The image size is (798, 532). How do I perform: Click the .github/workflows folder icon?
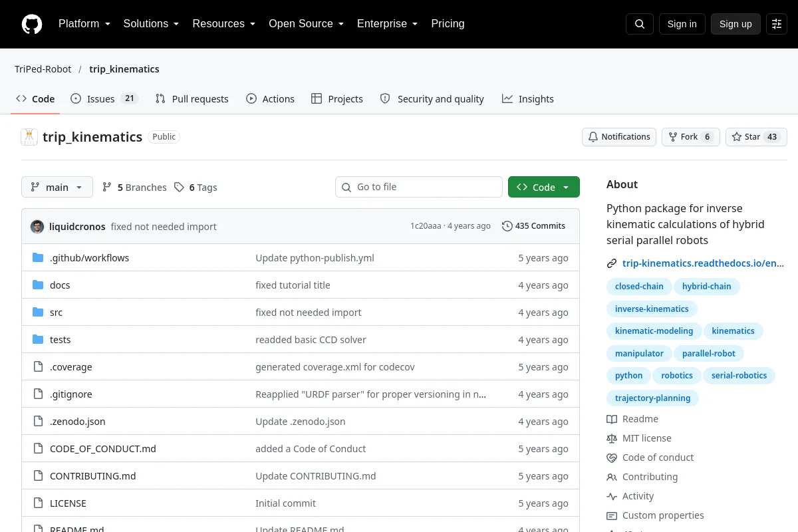38,257
